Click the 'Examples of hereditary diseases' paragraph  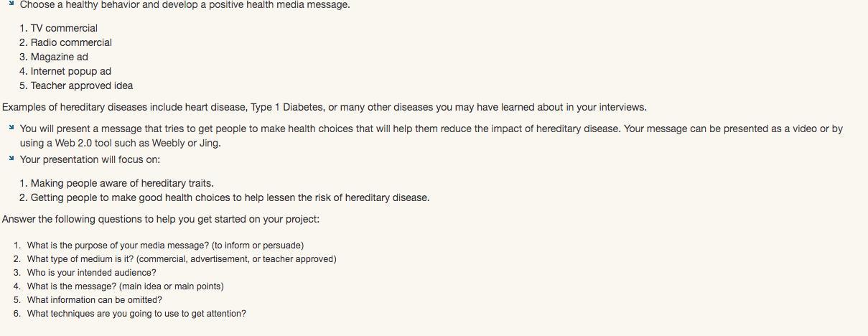point(325,107)
